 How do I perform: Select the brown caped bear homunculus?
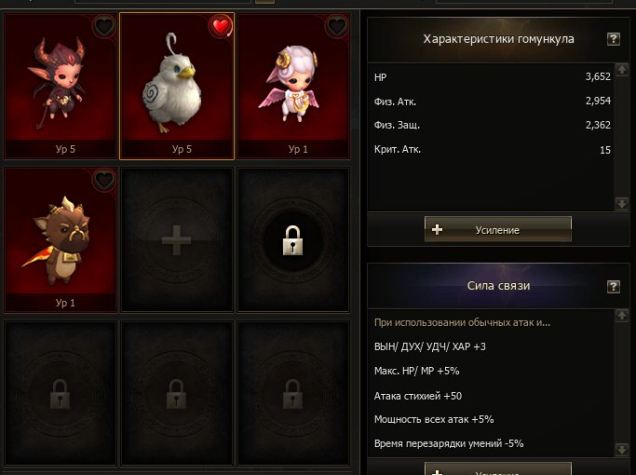(60, 239)
